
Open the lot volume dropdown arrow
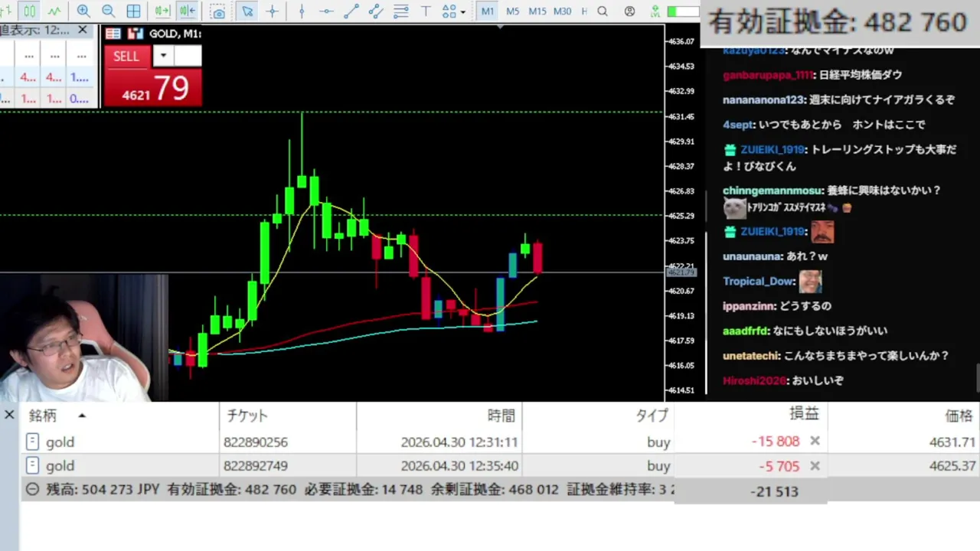[x=163, y=56]
